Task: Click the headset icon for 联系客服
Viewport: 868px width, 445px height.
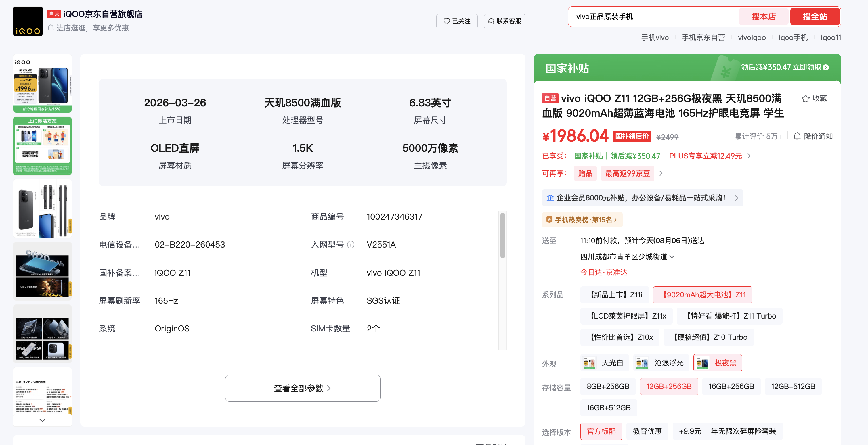Action: tap(491, 21)
